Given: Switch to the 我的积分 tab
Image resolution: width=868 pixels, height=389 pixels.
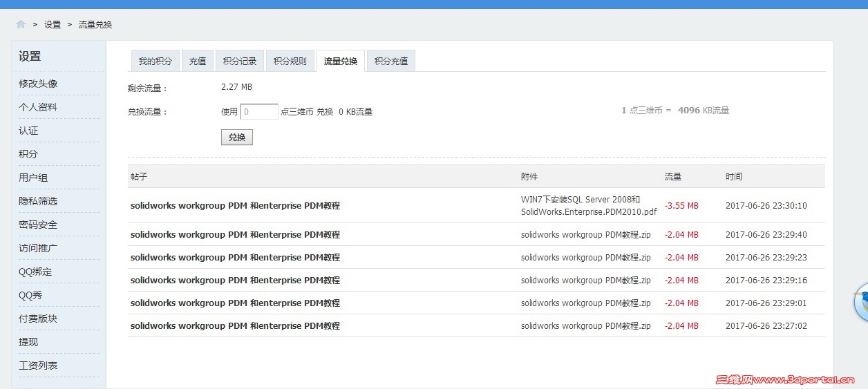Looking at the screenshot, I should 155,61.
